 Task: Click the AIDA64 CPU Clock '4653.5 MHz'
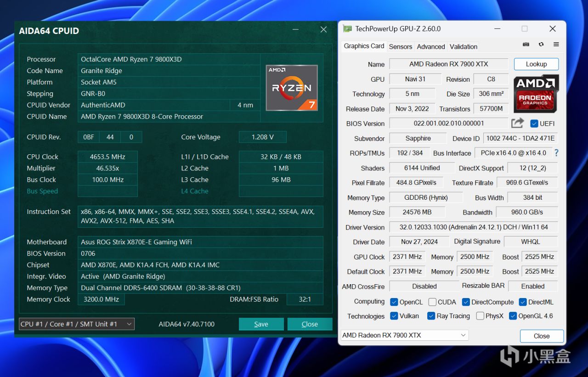tap(107, 157)
